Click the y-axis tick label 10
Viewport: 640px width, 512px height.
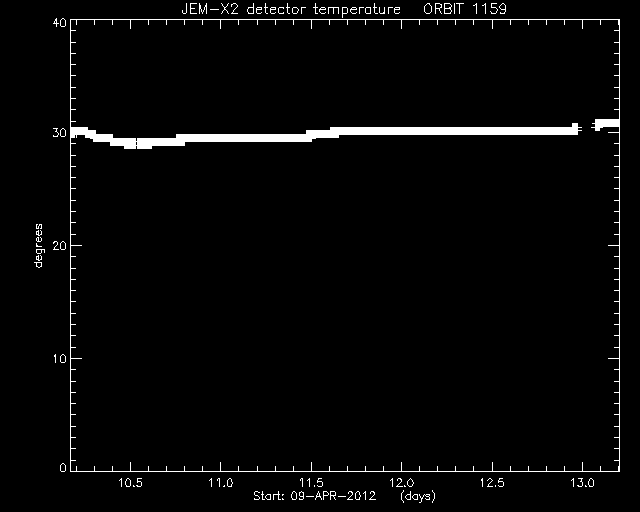tap(60, 358)
